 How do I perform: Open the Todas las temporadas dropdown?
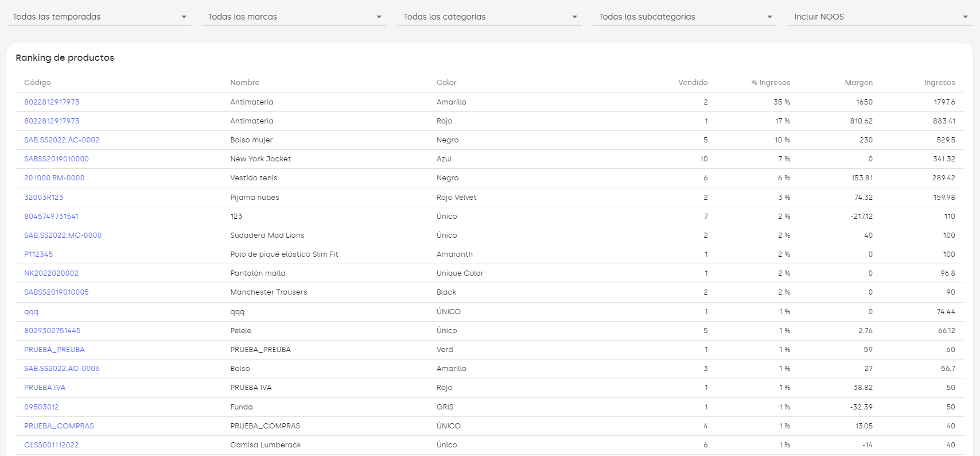pos(99,17)
